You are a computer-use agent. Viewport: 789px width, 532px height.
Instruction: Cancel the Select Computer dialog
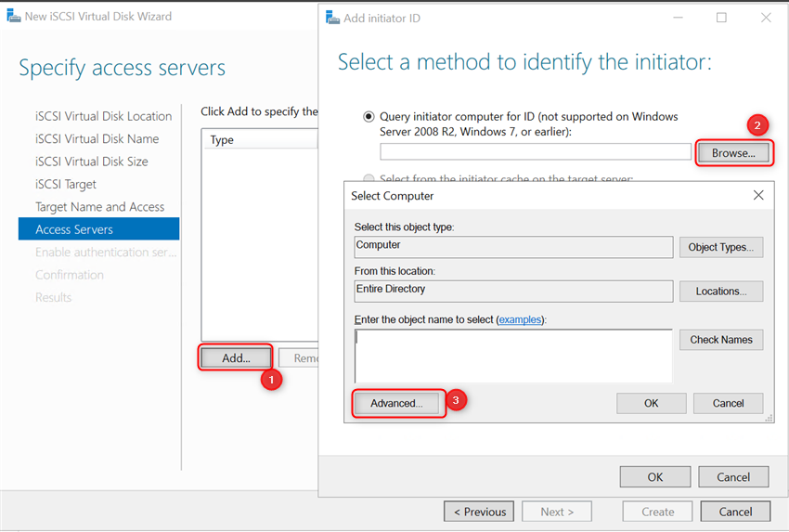728,403
